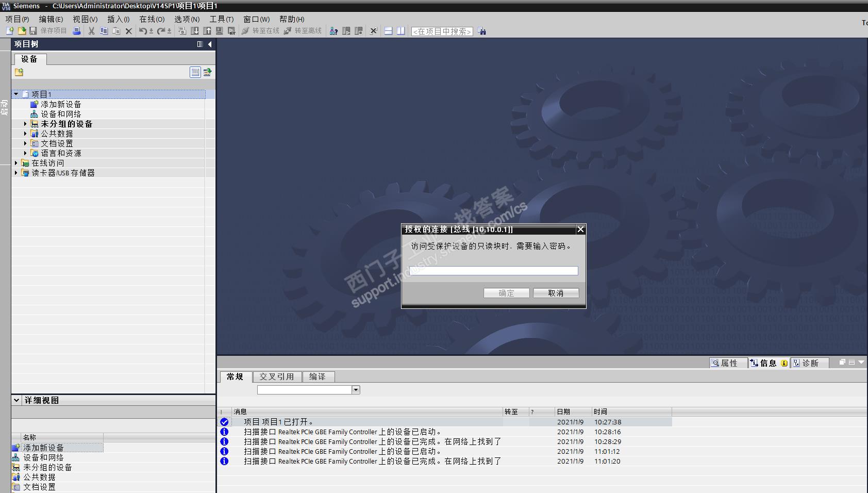Viewport: 868px width, 493px height.
Task: Click the copy icon in the toolbar
Action: tap(104, 31)
